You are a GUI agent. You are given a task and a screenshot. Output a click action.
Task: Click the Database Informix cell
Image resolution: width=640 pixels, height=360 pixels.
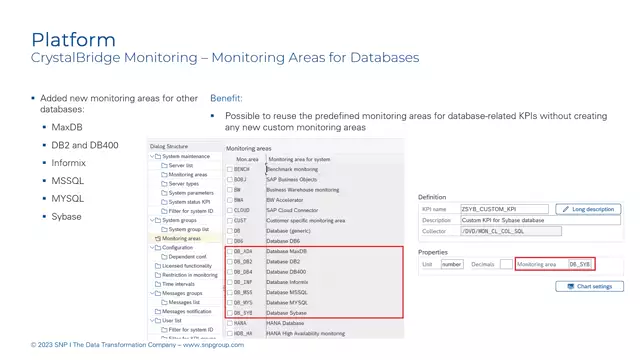click(287, 282)
